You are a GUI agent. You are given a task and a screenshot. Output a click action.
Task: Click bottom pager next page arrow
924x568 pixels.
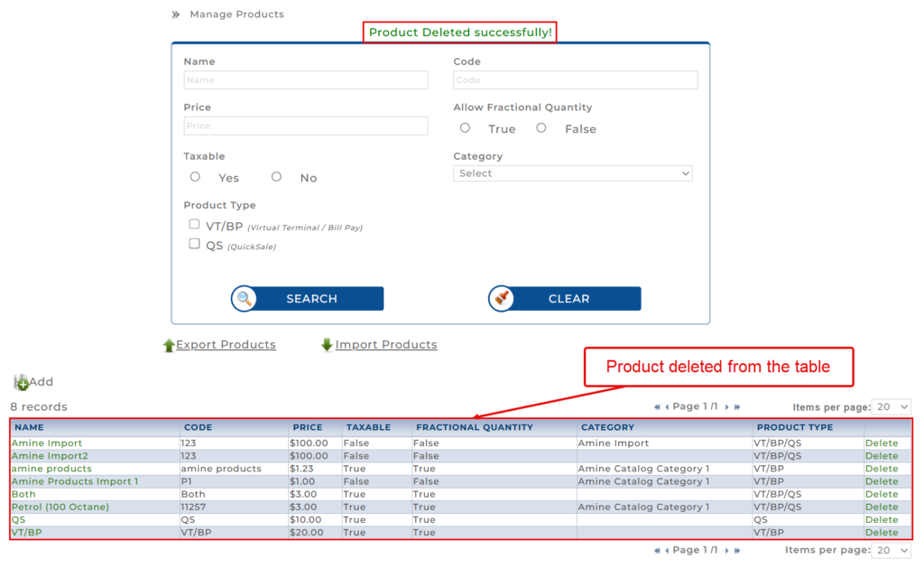(727, 550)
